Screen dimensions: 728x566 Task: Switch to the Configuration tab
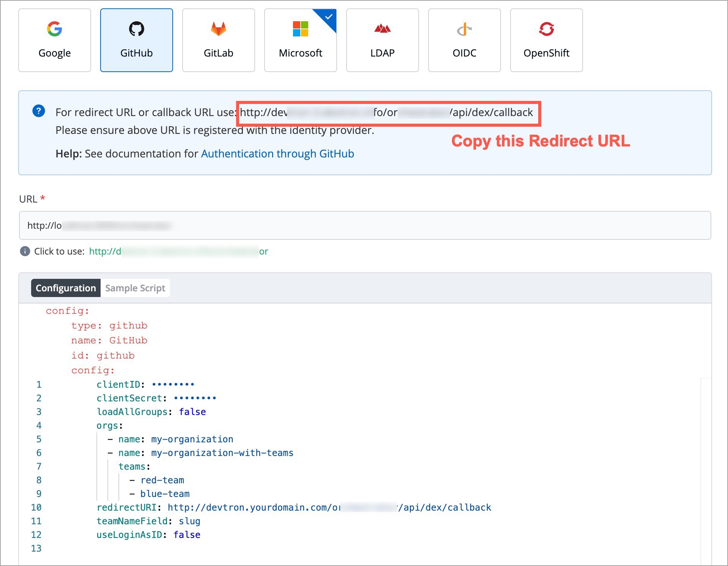pyautogui.click(x=66, y=288)
